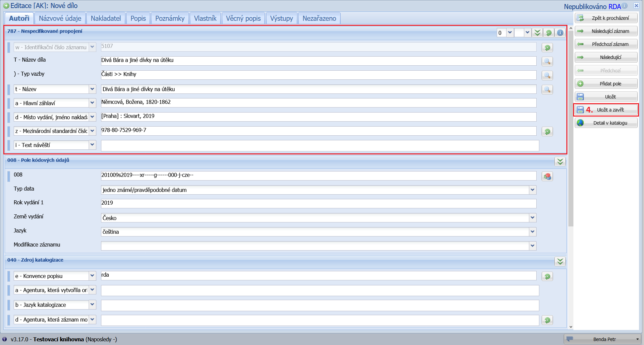Open the Věcný popis tab
This screenshot has height=345, width=644.
[243, 18]
